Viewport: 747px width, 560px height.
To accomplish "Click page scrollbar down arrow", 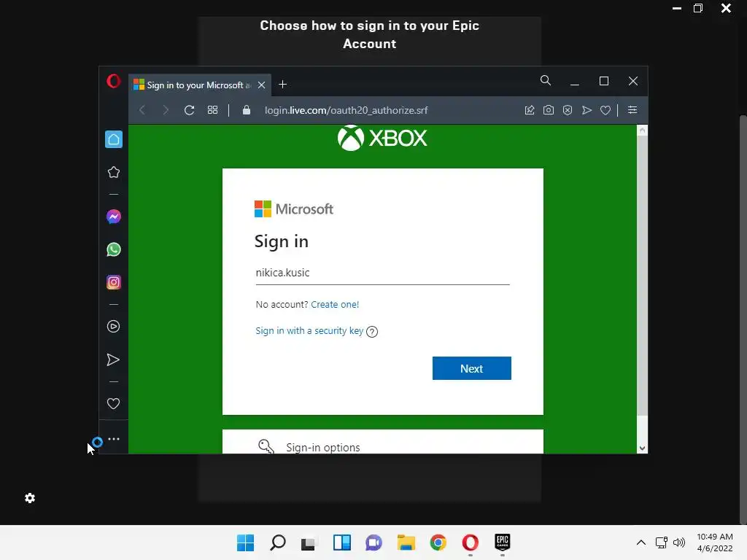I will (642, 448).
